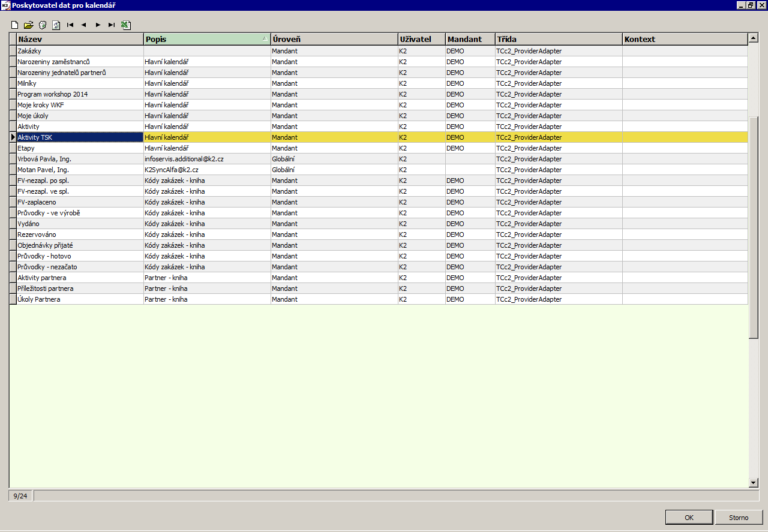
Task: Click infoservis.additional@k2.cz cell
Action: pyautogui.click(x=208, y=159)
